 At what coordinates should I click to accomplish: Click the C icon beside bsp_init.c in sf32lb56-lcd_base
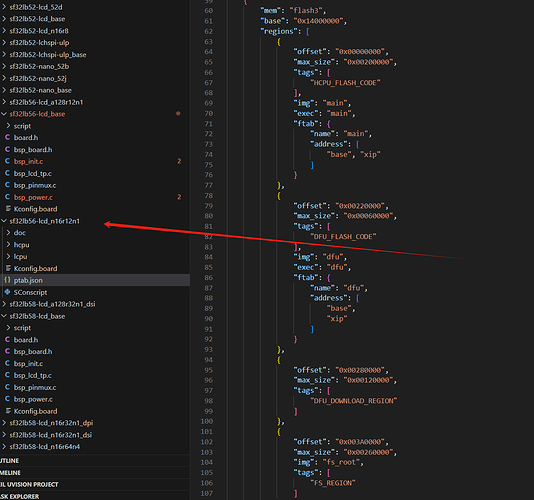7,161
